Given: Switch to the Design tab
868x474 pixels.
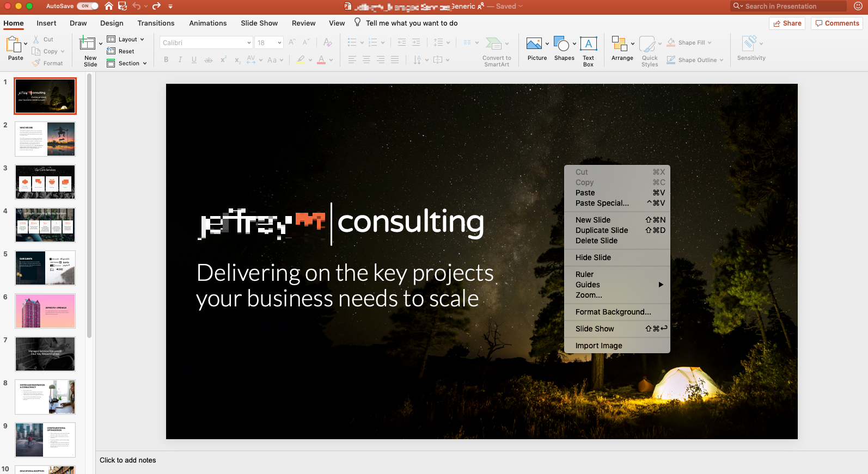Looking at the screenshot, I should click(112, 23).
